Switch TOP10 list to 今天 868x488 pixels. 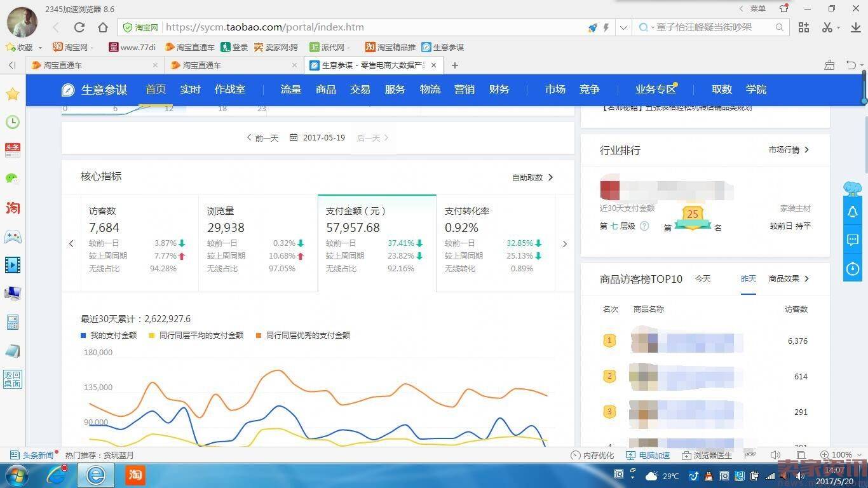coord(703,279)
